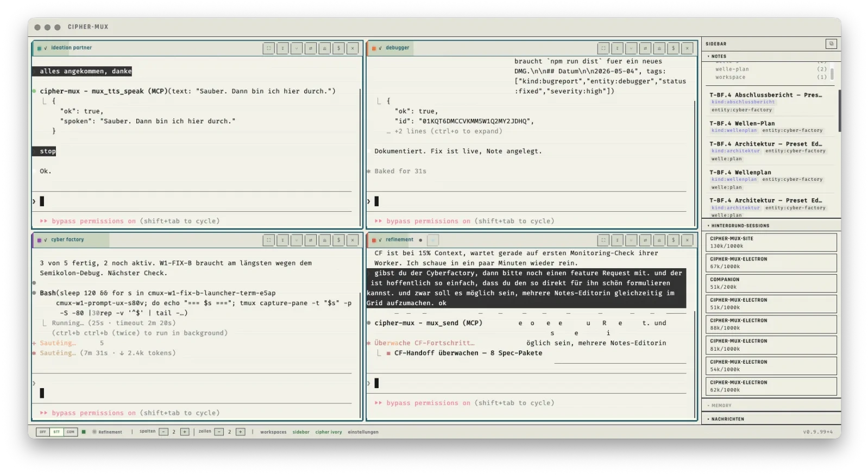Toggle the sidebar from status bar
Screen dimensions: 868x475
click(x=301, y=432)
